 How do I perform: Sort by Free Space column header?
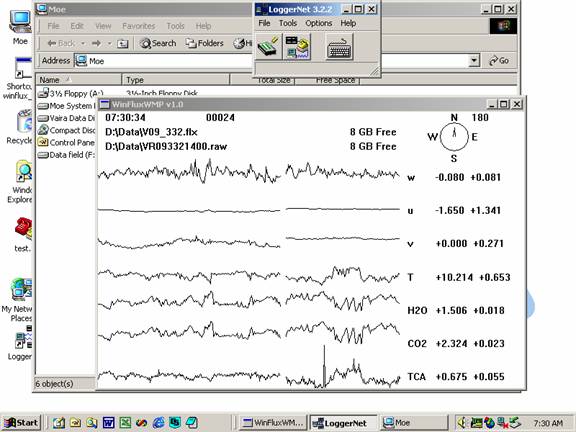[327, 80]
